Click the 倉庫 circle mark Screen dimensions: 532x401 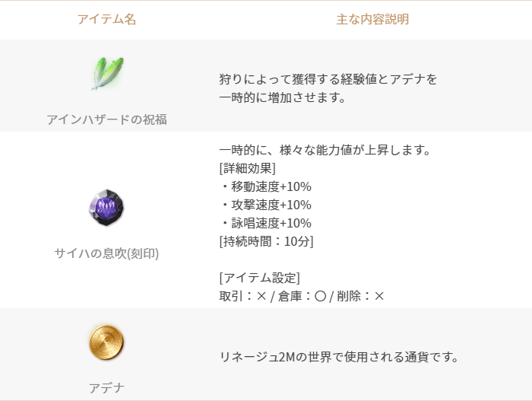pyautogui.click(x=320, y=296)
